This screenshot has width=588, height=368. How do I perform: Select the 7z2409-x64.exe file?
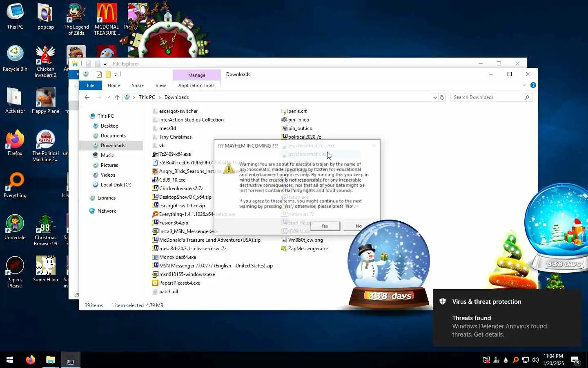tap(175, 154)
